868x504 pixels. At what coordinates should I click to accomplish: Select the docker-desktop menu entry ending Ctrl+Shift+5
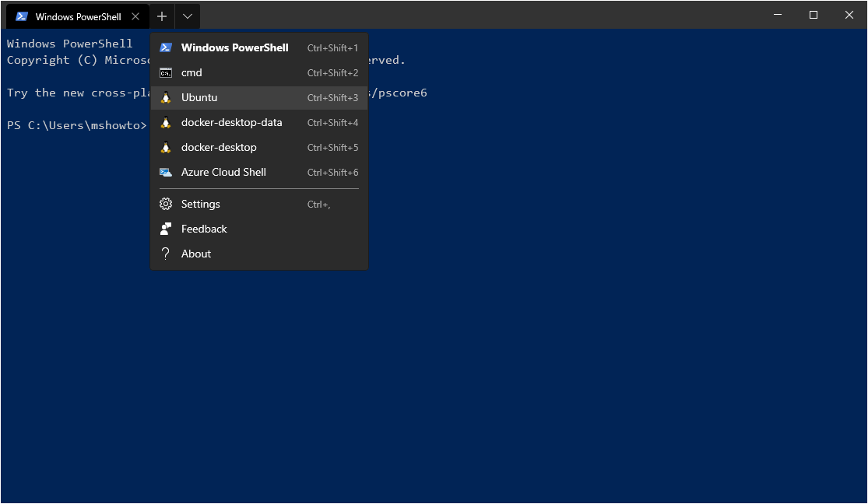pyautogui.click(x=259, y=147)
